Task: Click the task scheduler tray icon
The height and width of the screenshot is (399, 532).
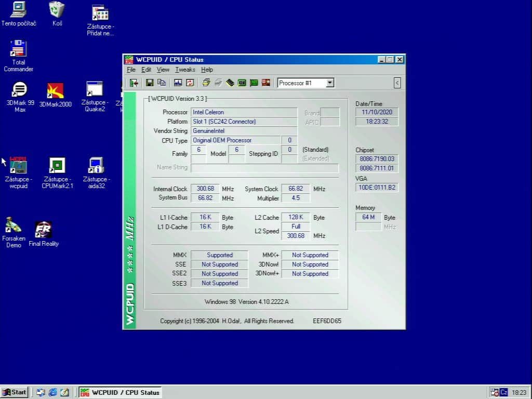Action: [x=495, y=392]
